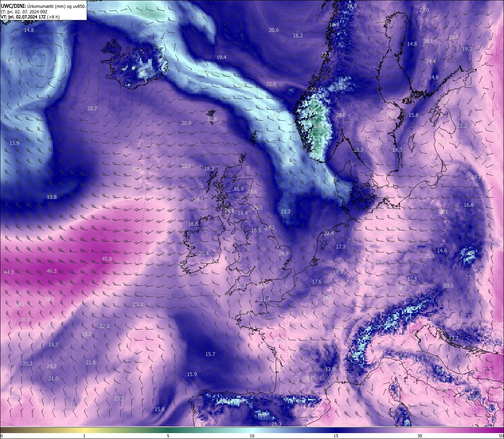Click the 18.6 value over northwest Ireland

pos(193,224)
